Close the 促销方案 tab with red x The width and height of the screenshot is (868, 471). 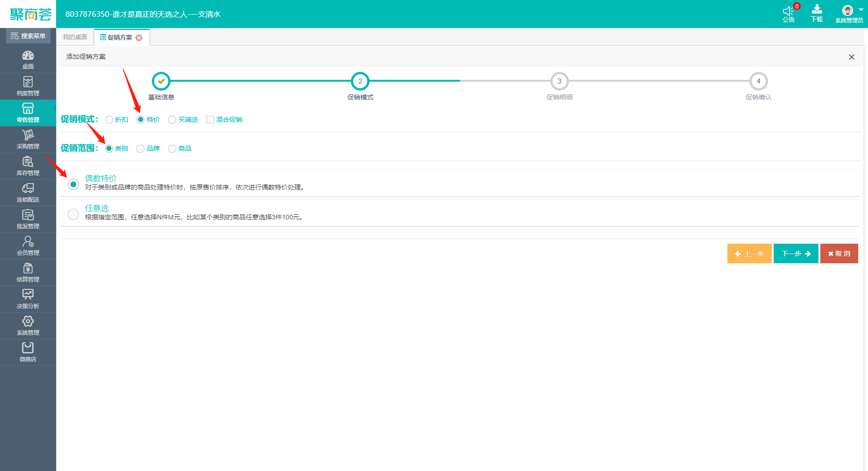point(139,37)
